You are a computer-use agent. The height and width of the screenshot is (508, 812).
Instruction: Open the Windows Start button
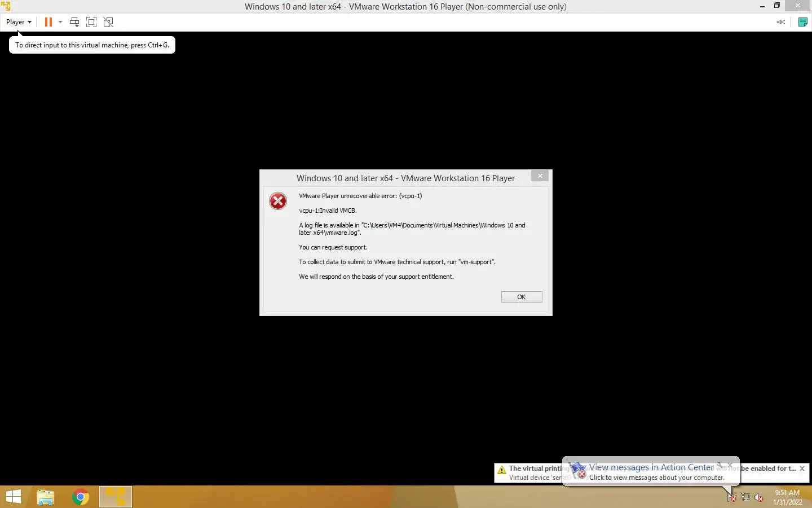pyautogui.click(x=14, y=497)
